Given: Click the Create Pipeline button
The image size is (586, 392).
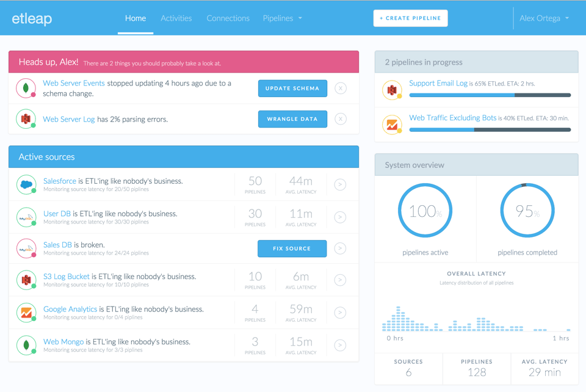Looking at the screenshot, I should click(x=410, y=18).
